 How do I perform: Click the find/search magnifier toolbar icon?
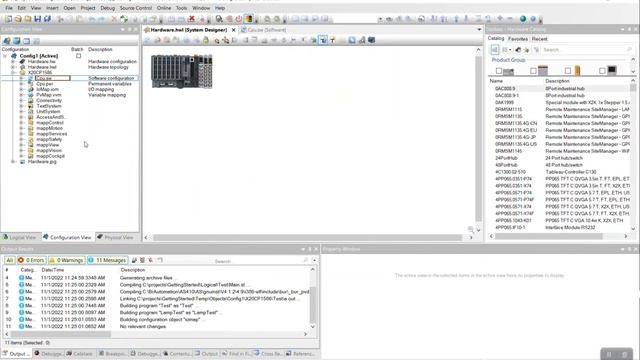click(x=219, y=19)
